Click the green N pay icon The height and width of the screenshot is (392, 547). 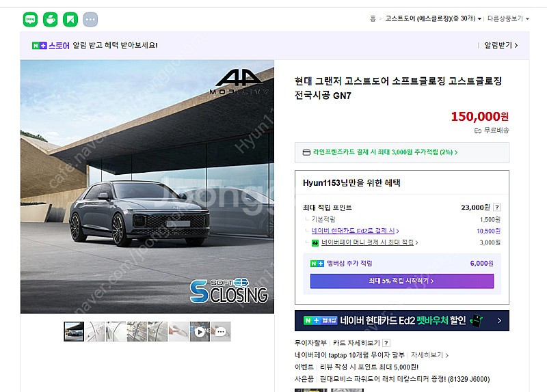(315, 243)
